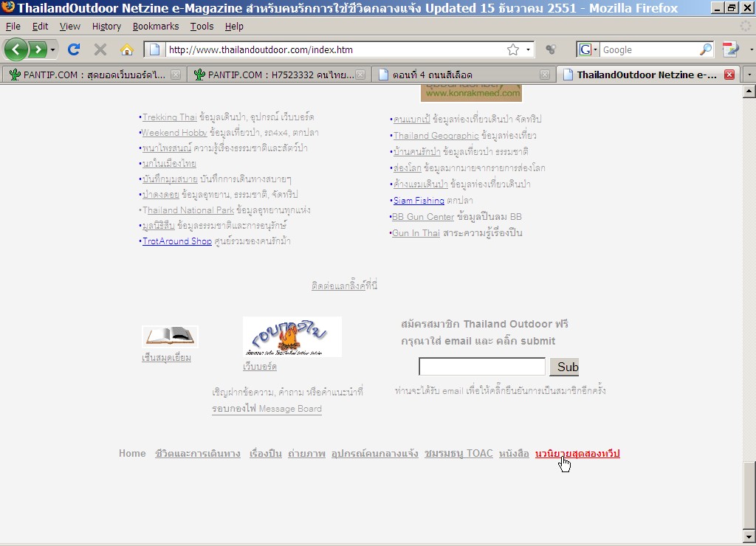This screenshot has height=546, width=756.
Task: Open footer link ชมรมธนู TOAC
Action: pos(458,454)
